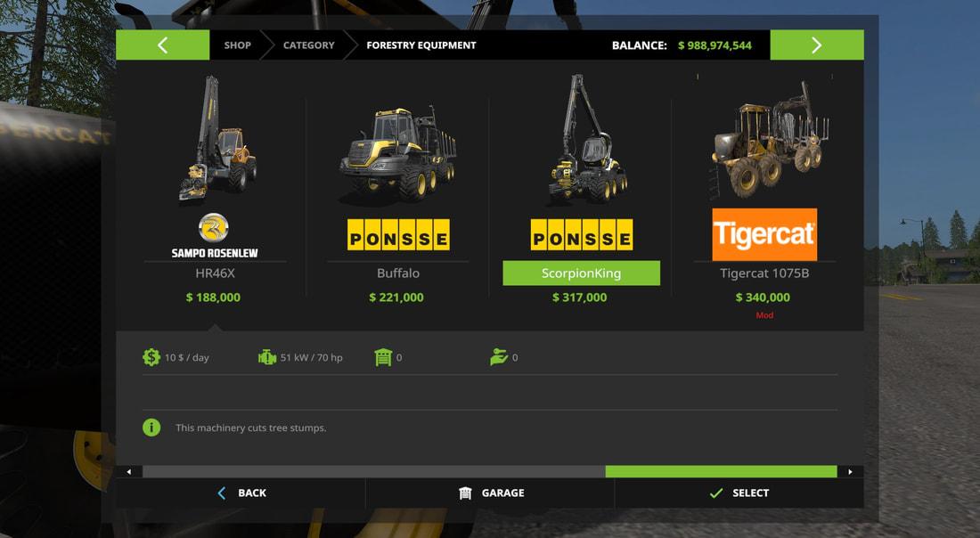The image size is (980, 538).
Task: Go to next page with right green arrow
Action: 817,45
